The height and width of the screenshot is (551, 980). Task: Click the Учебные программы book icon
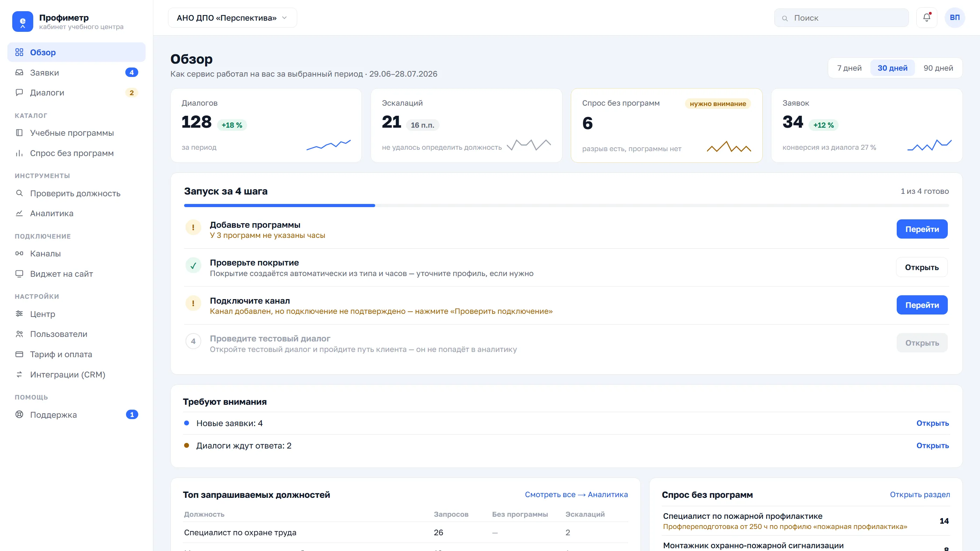(x=19, y=133)
